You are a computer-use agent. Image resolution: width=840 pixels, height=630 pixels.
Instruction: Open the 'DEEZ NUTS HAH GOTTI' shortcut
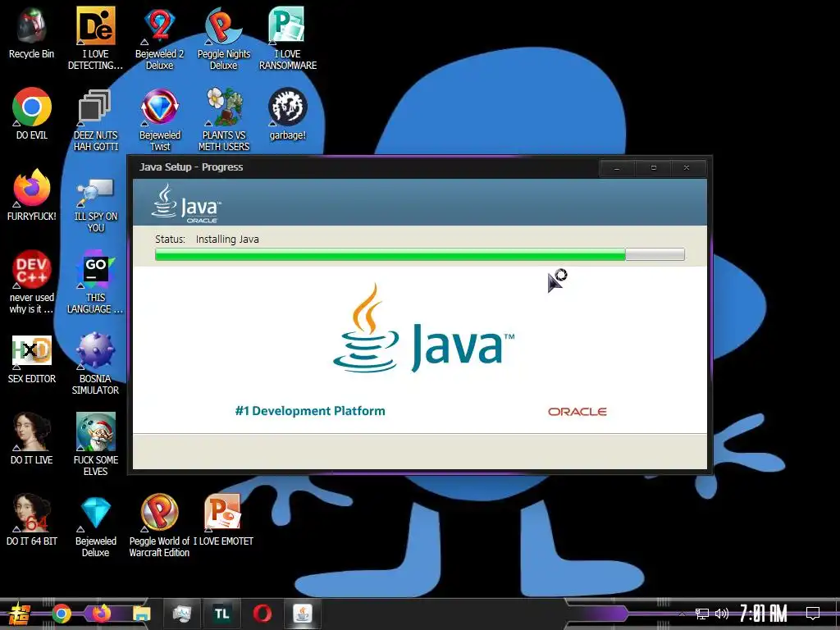(95, 120)
